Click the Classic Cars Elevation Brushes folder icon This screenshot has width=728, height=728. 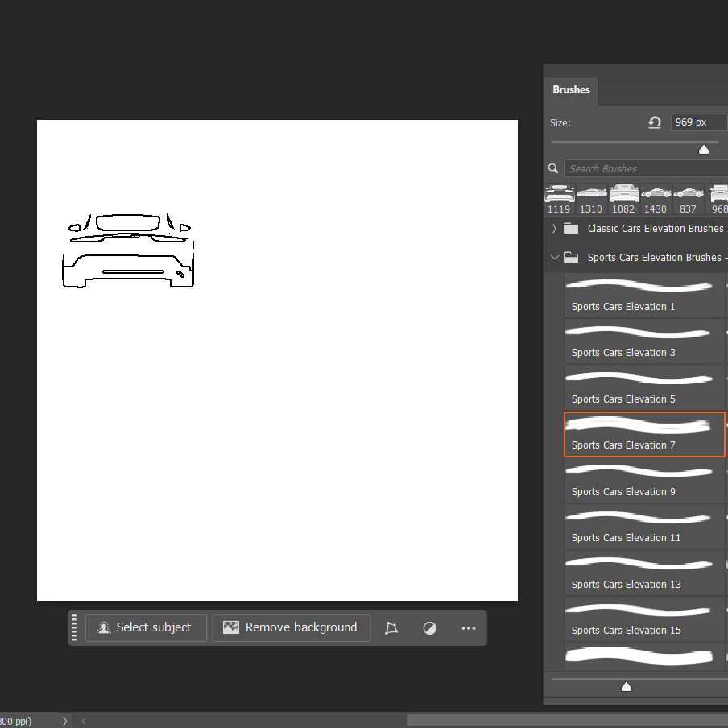(x=571, y=229)
